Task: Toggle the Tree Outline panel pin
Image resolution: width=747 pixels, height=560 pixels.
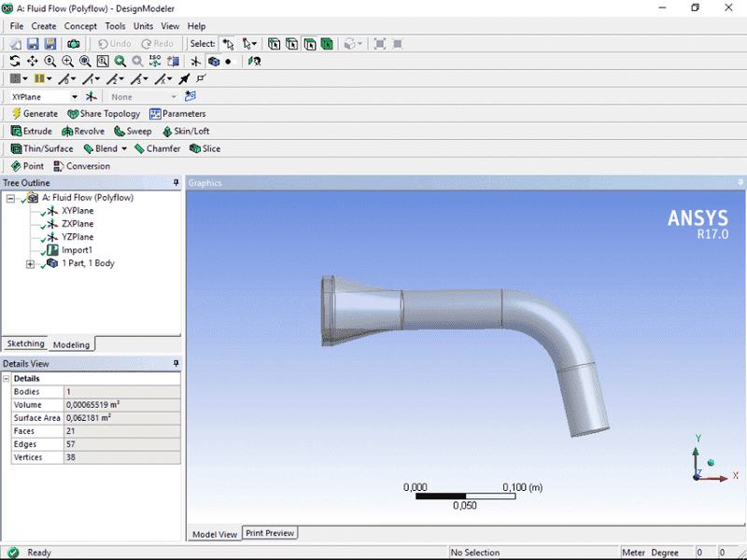Action: point(176,183)
